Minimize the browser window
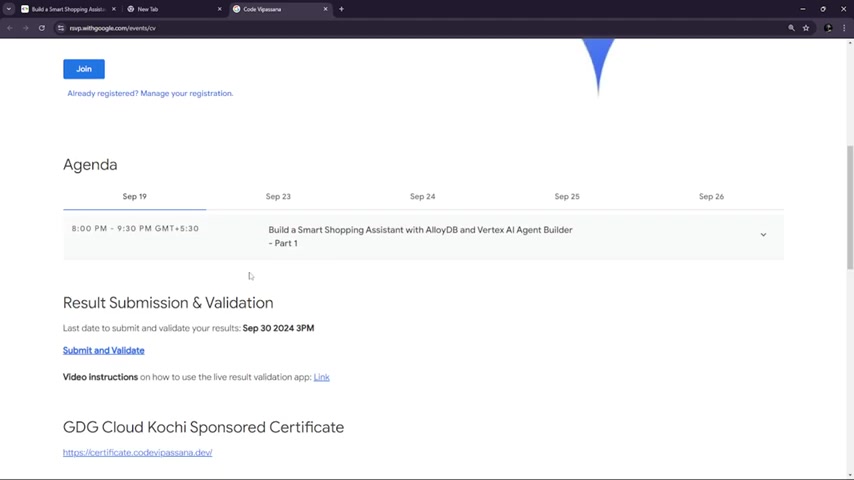This screenshot has width=854, height=480. [803, 9]
